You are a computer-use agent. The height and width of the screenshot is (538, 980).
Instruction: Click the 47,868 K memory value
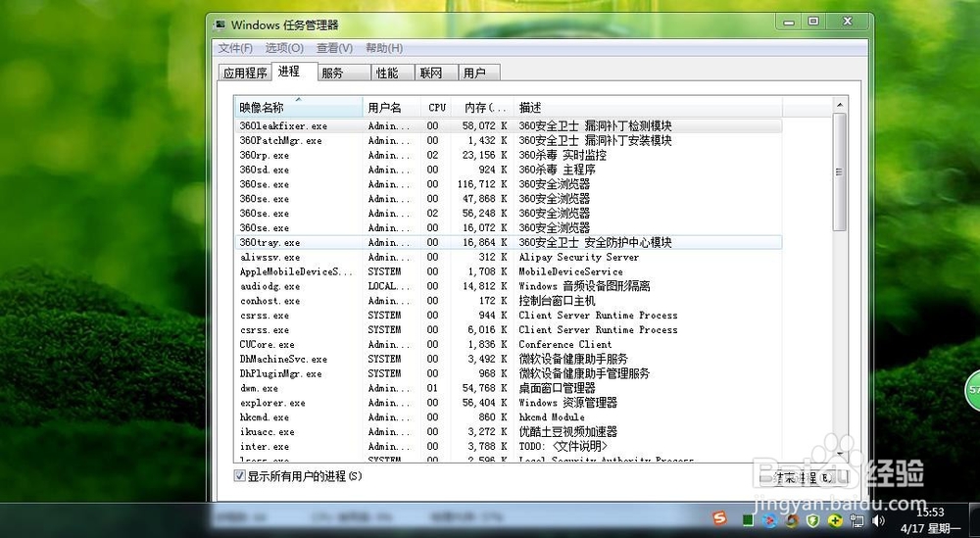pos(484,199)
